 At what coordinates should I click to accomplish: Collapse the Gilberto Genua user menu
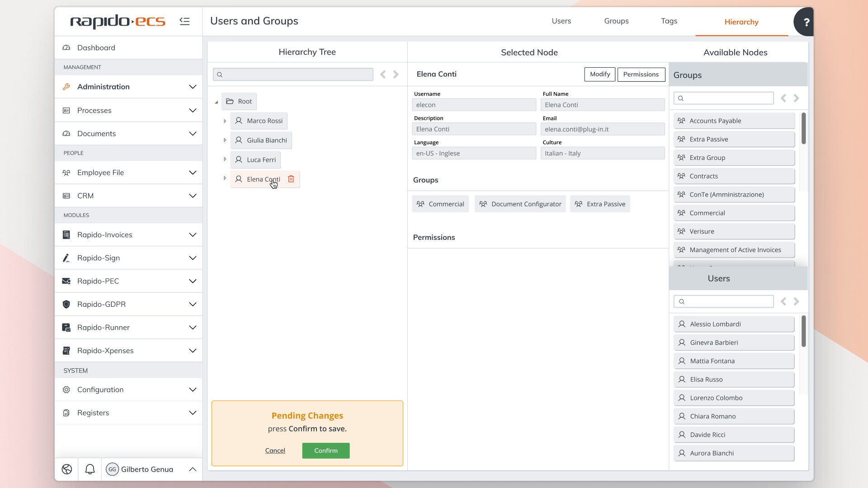point(192,469)
